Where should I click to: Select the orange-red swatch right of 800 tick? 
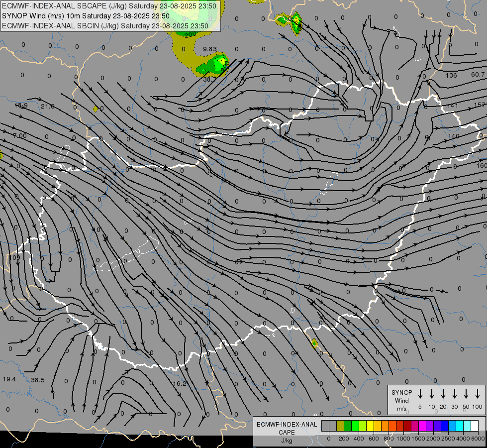392,426
